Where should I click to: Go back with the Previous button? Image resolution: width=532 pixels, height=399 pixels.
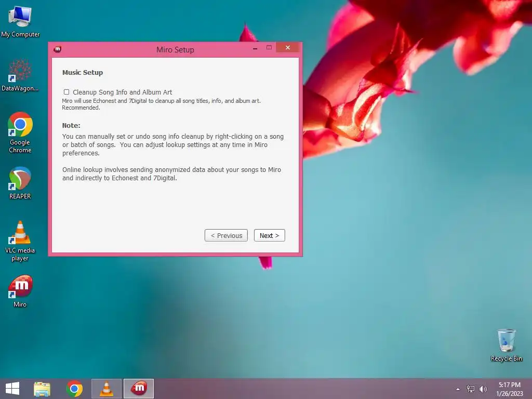(227, 235)
